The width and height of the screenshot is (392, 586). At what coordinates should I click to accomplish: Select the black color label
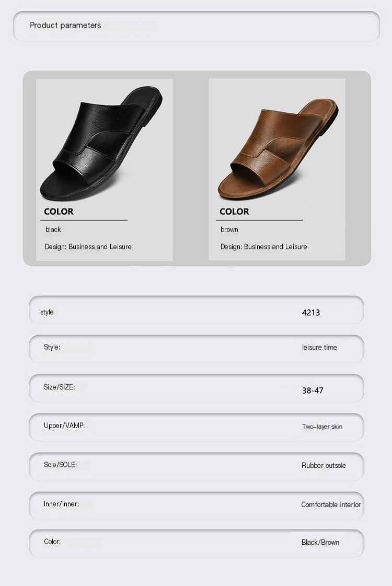click(x=53, y=229)
